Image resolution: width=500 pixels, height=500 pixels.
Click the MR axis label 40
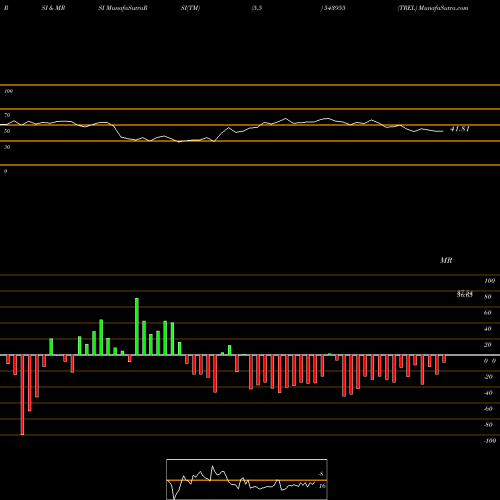coord(487,329)
